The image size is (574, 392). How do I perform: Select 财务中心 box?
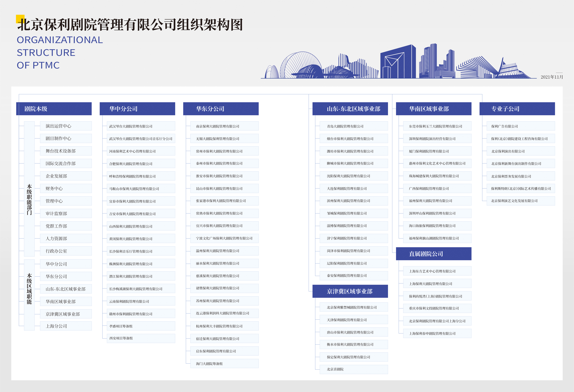[x=66, y=188]
